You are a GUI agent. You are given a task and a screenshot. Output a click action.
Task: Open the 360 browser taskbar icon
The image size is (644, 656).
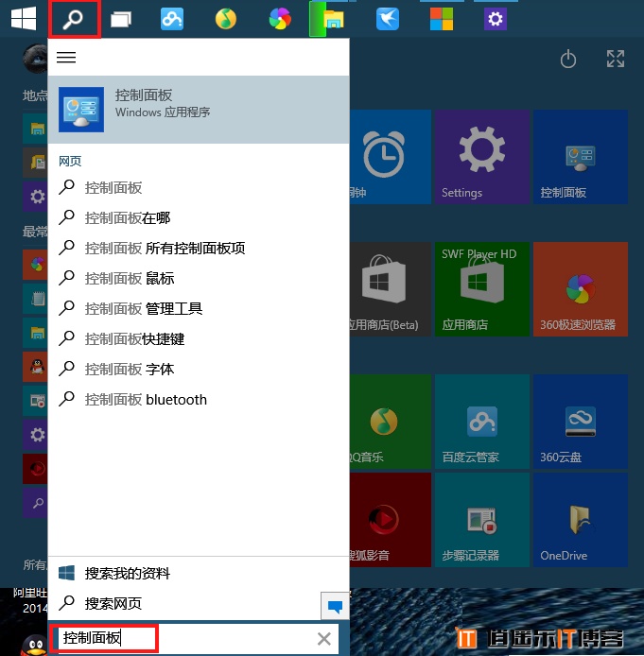pyautogui.click(x=280, y=19)
